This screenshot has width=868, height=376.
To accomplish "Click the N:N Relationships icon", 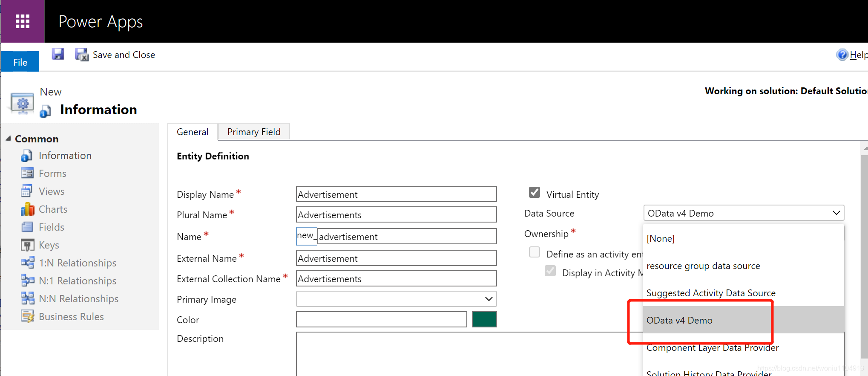I will click(27, 298).
